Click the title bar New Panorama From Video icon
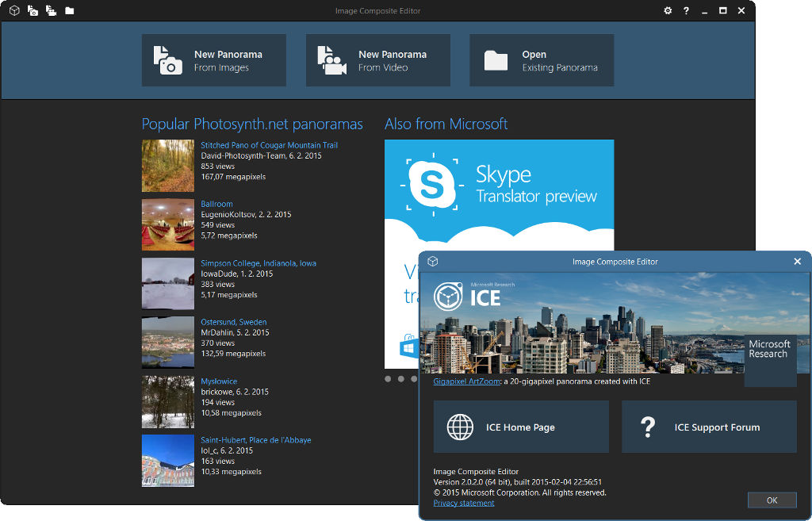This screenshot has width=812, height=521. tap(51, 10)
